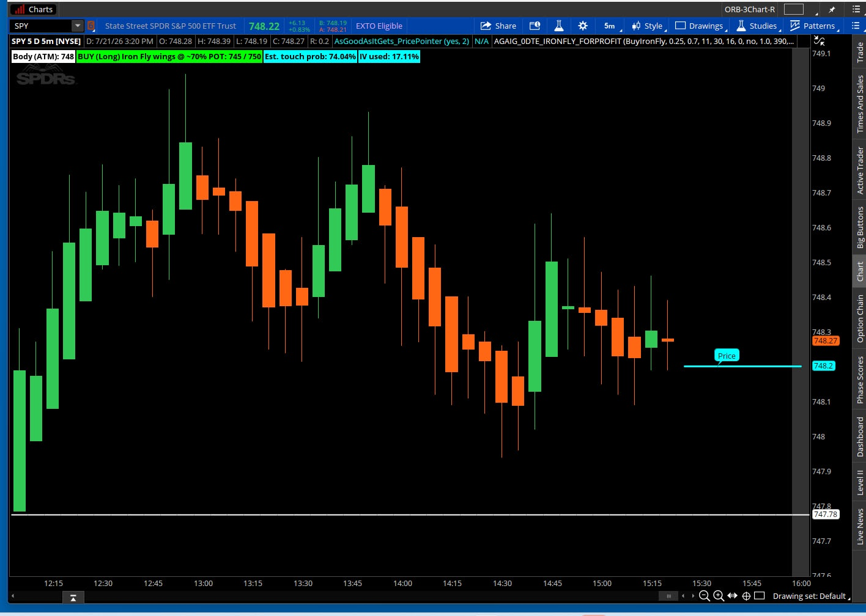
Task: Click the EXTO Eligible label
Action: pos(379,26)
